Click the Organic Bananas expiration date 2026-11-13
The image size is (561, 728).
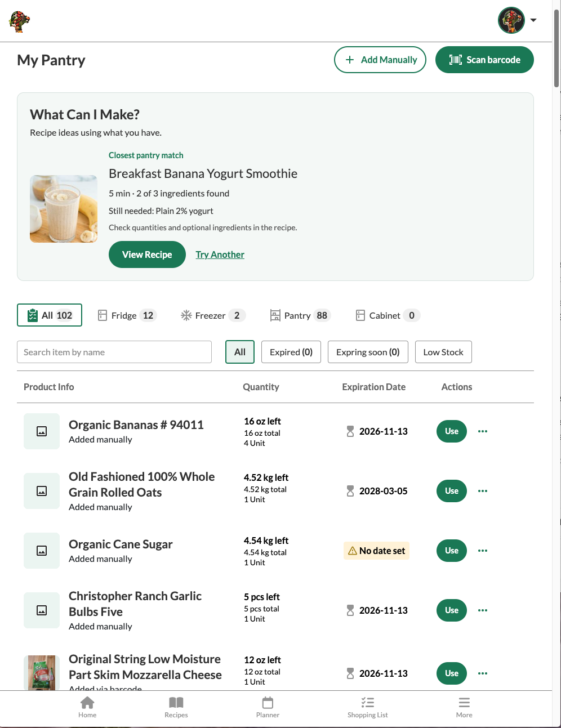(384, 431)
